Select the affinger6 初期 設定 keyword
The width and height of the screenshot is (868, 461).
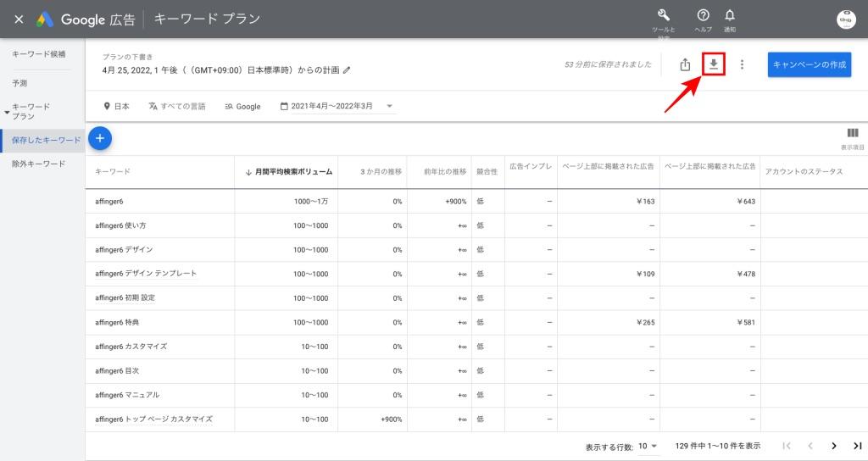pos(125,298)
